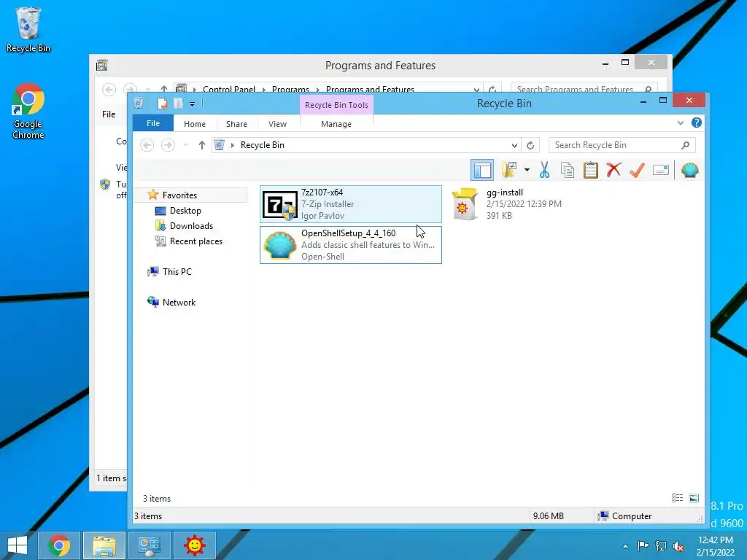The height and width of the screenshot is (560, 747).
Task: Switch to the Manage ribbon tab
Action: (x=336, y=124)
